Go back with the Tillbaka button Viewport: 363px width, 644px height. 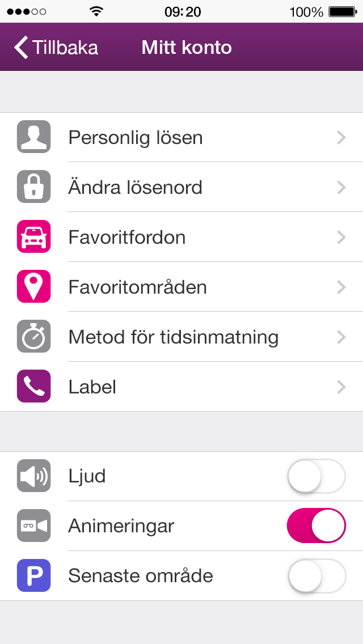tap(57, 48)
